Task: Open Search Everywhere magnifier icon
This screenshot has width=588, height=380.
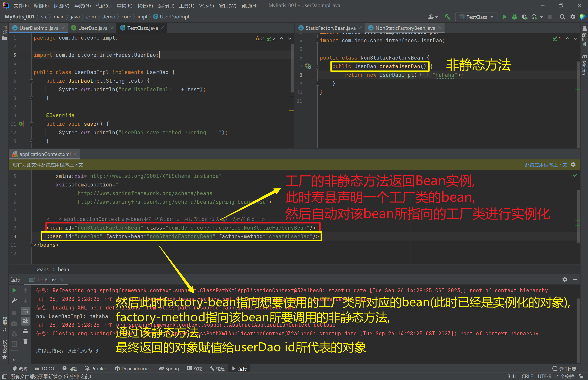Action: click(562, 17)
